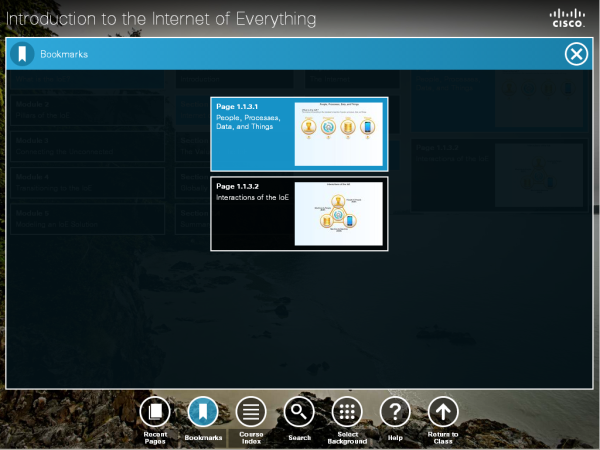Select the Page 1.1.3.2 bookmark title
The image size is (600, 450).
tap(238, 186)
